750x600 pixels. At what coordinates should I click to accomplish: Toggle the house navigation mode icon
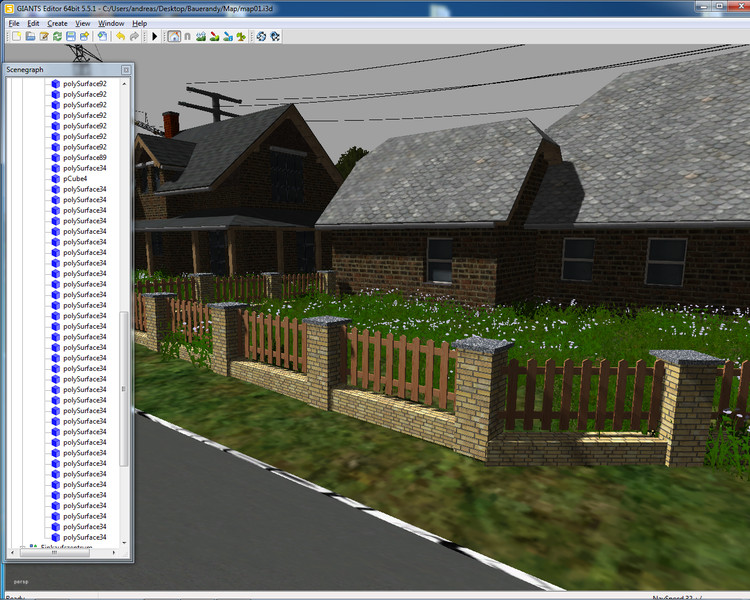pyautogui.click(x=174, y=36)
